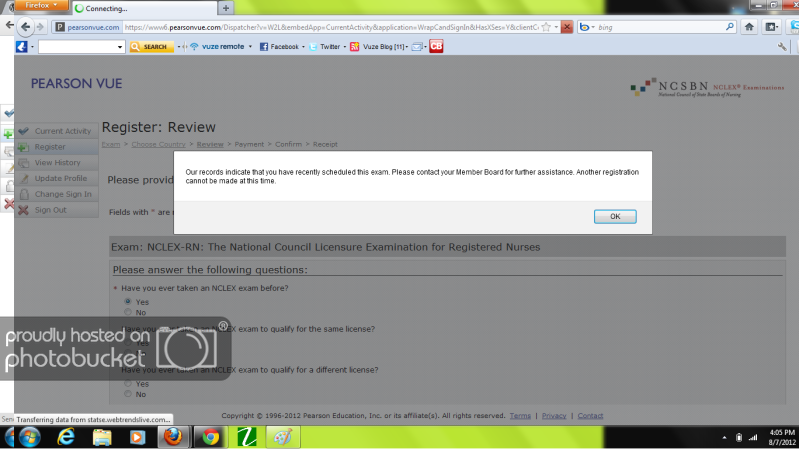799x449 pixels.
Task: Go back with browser back arrow
Action: (25, 27)
